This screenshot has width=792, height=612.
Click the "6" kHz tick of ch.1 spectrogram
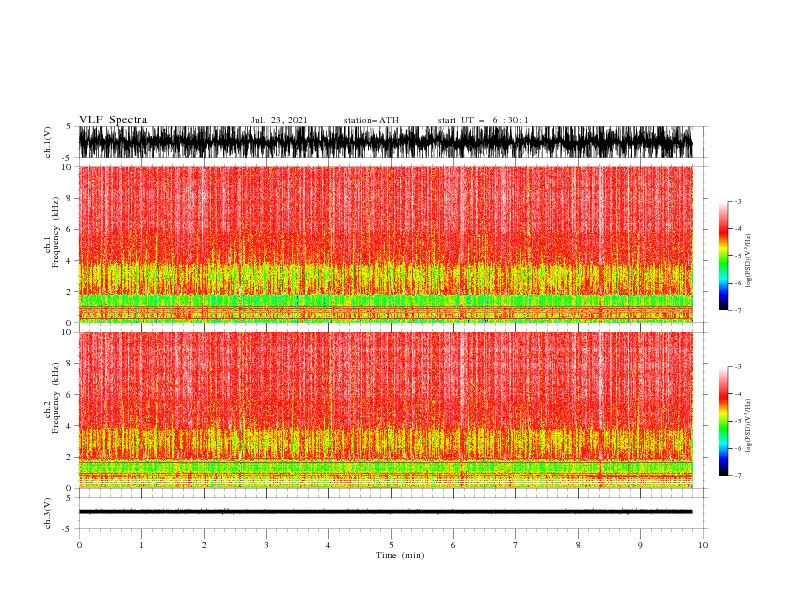coord(69,229)
